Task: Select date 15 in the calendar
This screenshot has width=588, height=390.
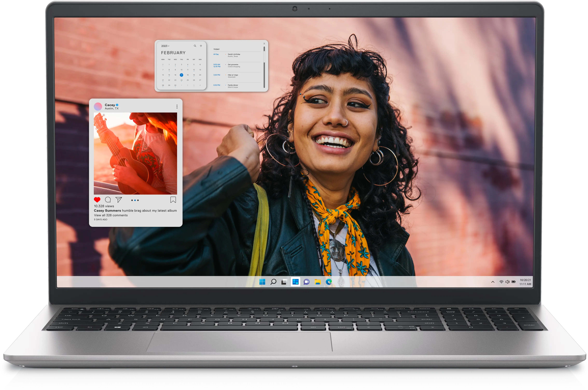Action: tap(169, 75)
